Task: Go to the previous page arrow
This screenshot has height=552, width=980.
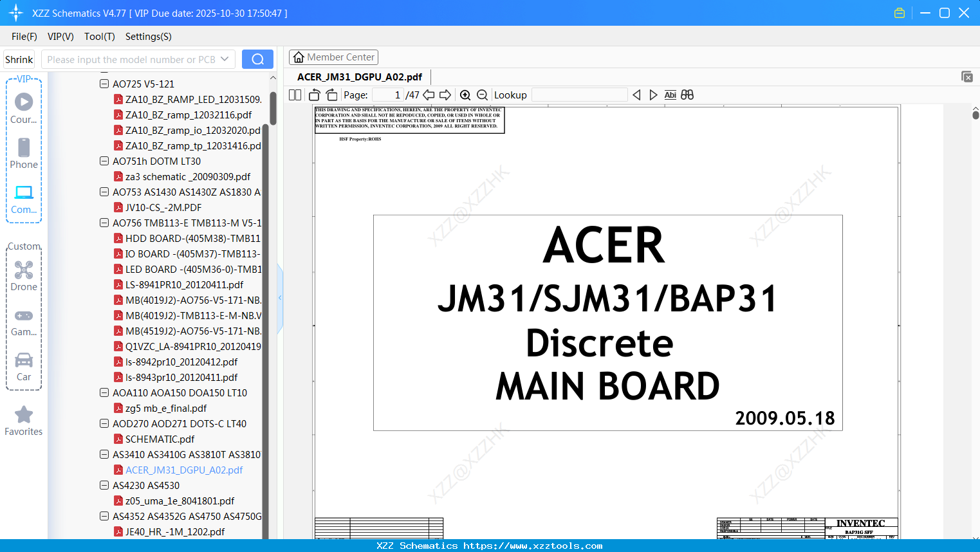Action: tap(429, 95)
